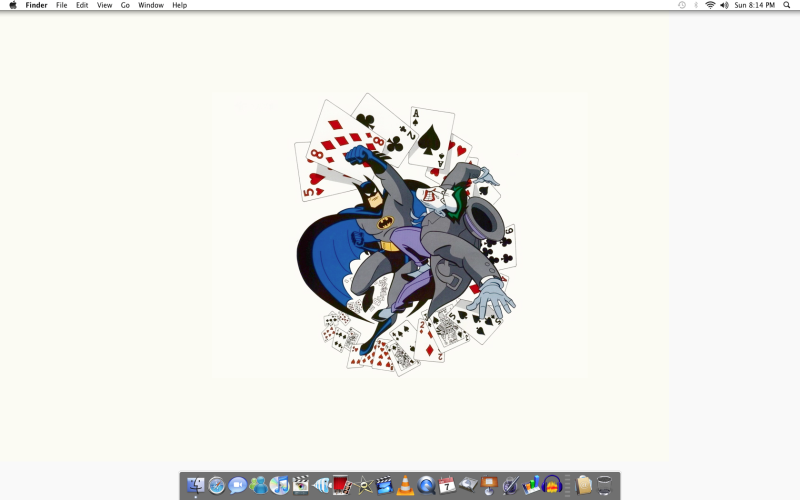Screen dimensions: 800x500
Task: Open the View menu
Action: (x=105, y=5)
